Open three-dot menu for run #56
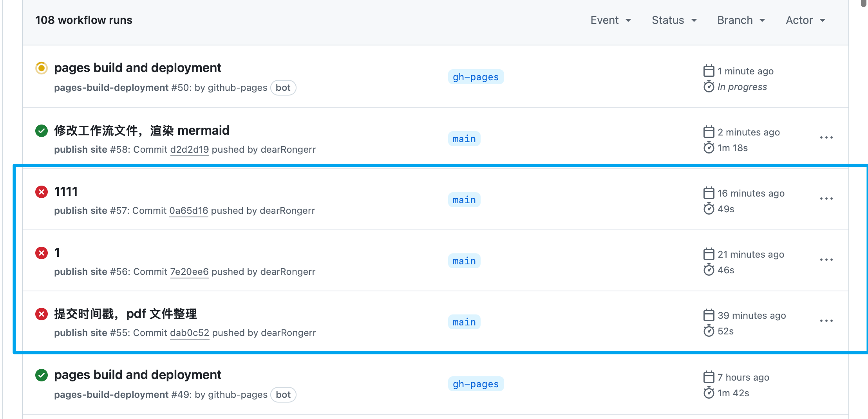This screenshot has width=868, height=419. click(x=826, y=260)
